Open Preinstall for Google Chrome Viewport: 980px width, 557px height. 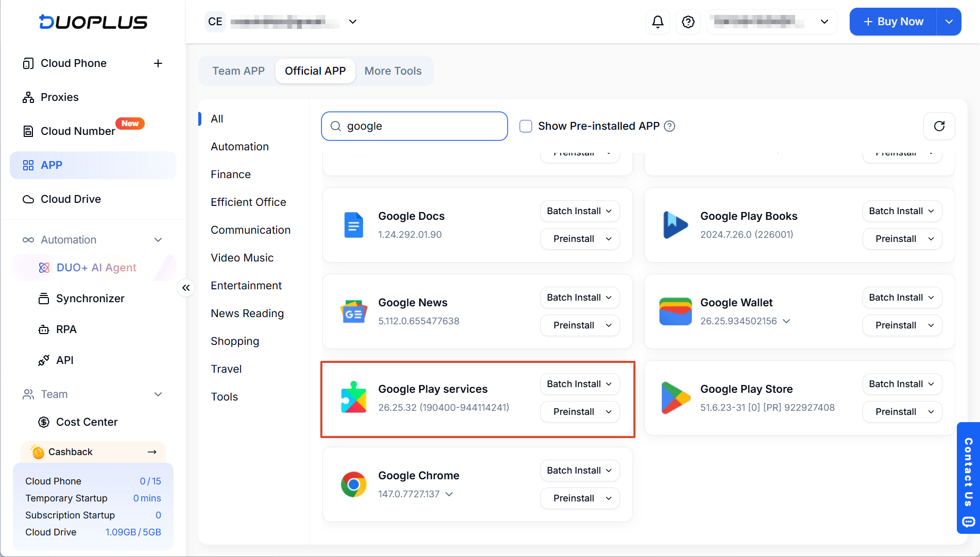[580, 498]
